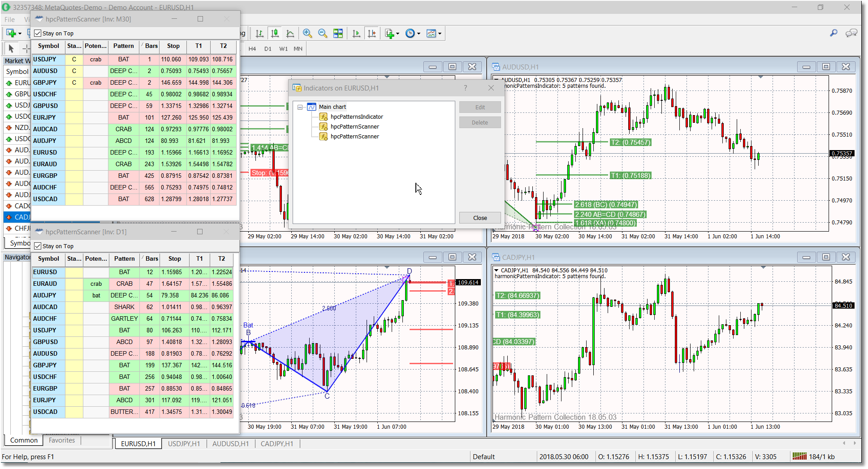Open the Periods dropdown arrow
Screen dimensions: 868x469
pos(419,34)
